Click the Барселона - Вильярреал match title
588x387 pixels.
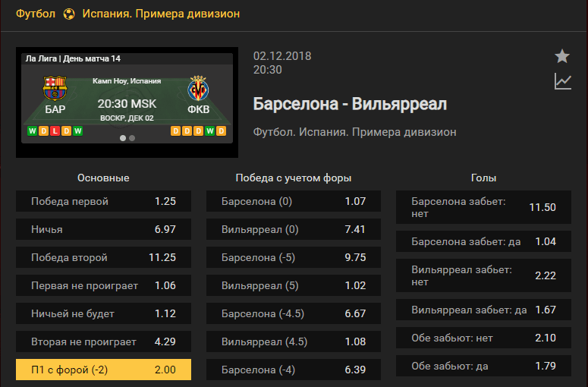point(350,104)
